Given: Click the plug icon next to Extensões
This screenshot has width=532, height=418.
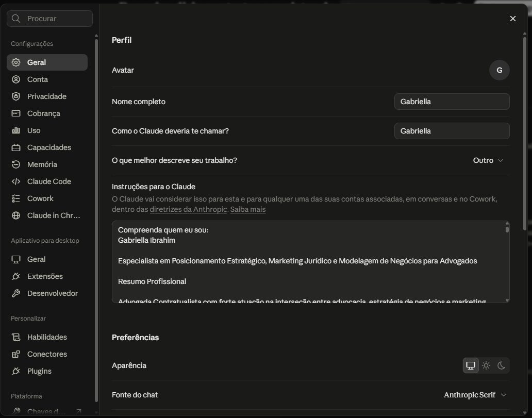Looking at the screenshot, I should click(16, 276).
